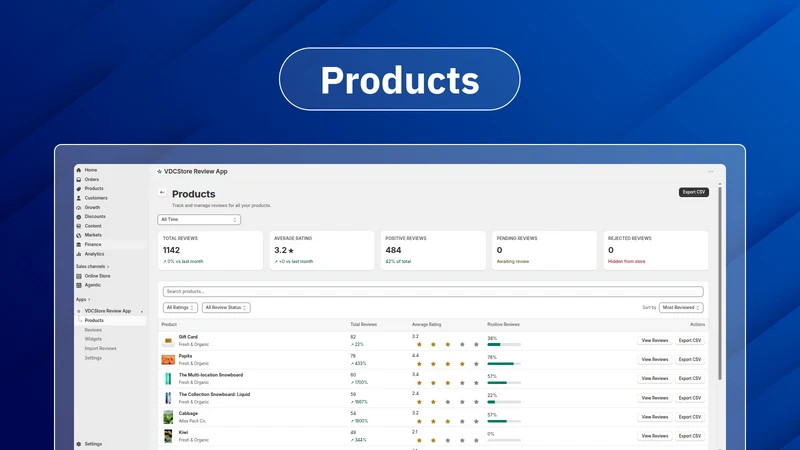Image resolution: width=800 pixels, height=450 pixels.
Task: Click the Customers person icon
Action: coord(79,198)
